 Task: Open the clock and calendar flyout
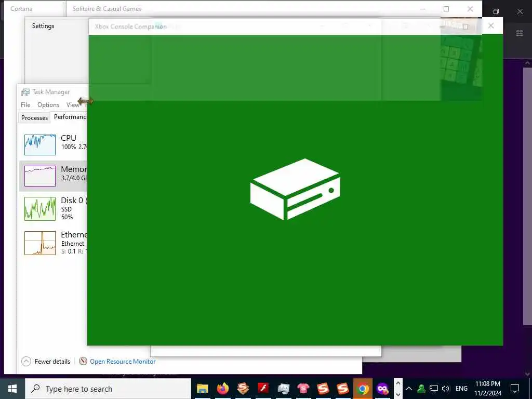[487, 389]
